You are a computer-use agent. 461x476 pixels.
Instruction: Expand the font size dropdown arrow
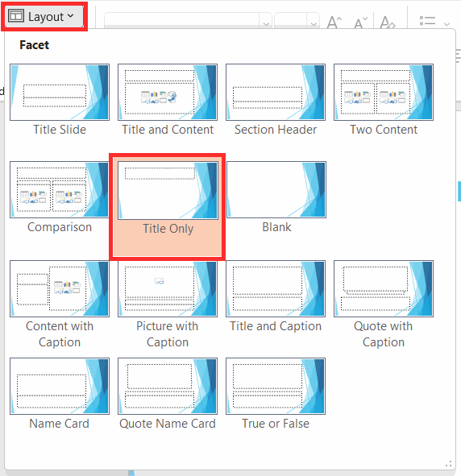(314, 23)
